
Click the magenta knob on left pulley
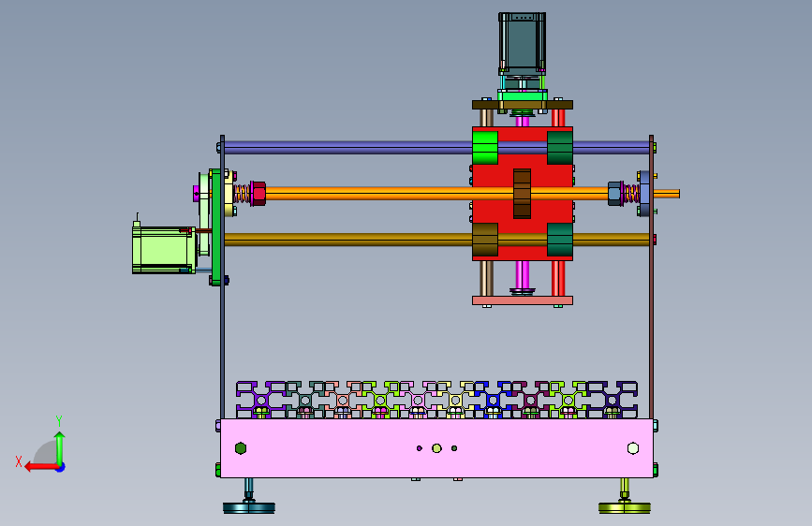197,194
